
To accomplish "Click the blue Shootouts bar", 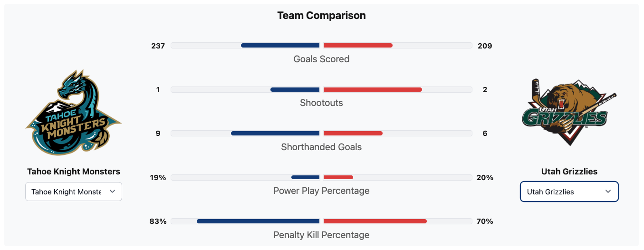I will (295, 89).
